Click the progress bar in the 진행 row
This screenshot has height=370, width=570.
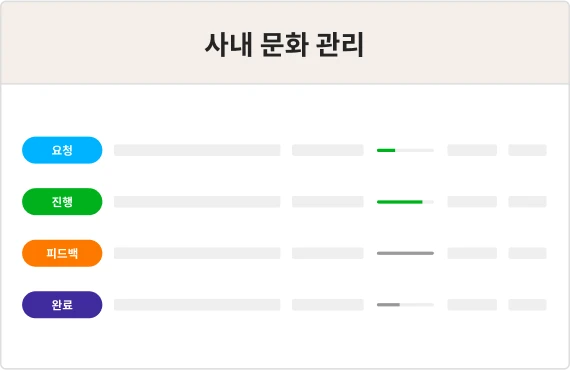[x=405, y=202]
